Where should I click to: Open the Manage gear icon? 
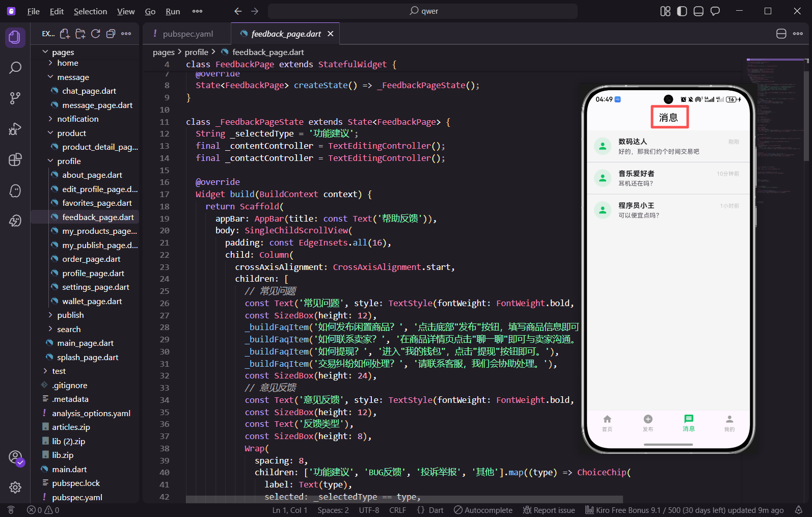click(x=15, y=487)
